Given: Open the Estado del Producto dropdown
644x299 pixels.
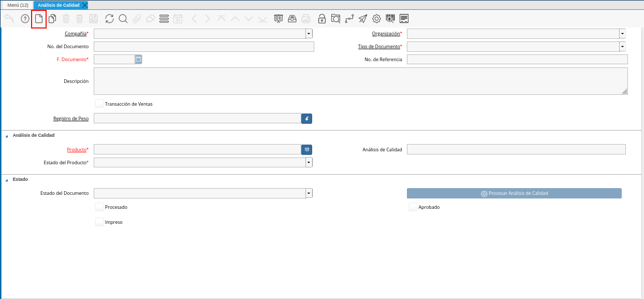Looking at the screenshot, I should tap(309, 162).
